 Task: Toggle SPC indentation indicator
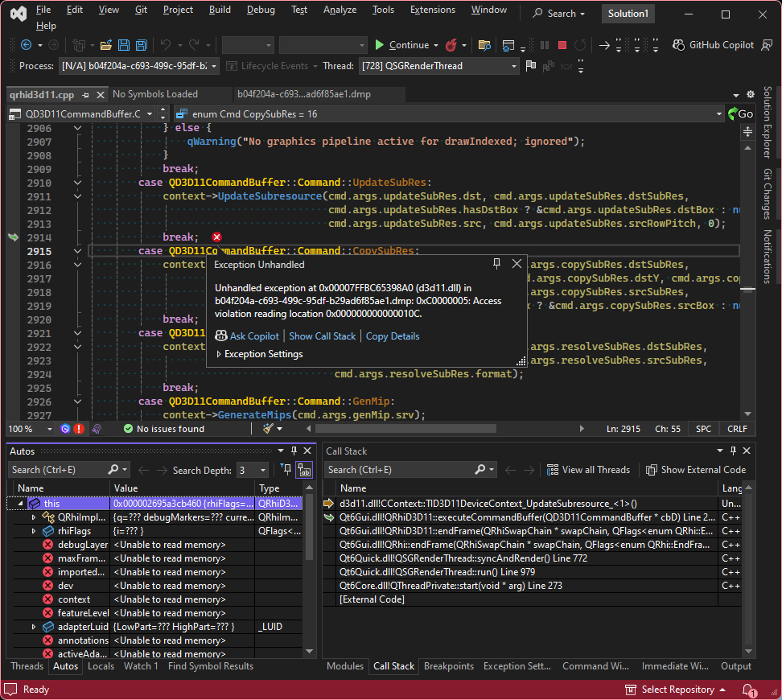[703, 429]
